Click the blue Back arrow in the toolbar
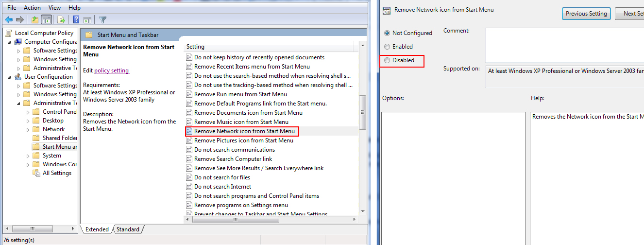 pos(9,20)
